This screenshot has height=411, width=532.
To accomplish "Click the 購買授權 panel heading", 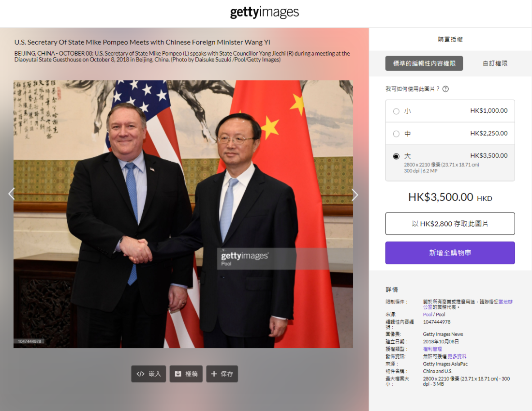I will coord(450,39).
